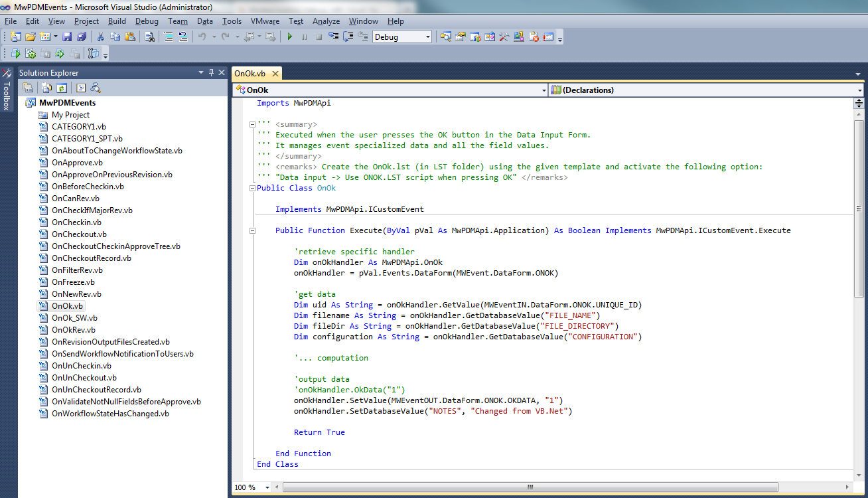Click the New Project toolbar icon
The height and width of the screenshot is (498, 868).
tap(15, 37)
